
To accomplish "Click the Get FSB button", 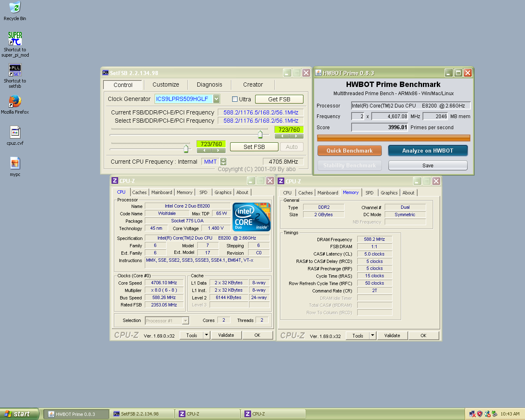I will [279, 99].
